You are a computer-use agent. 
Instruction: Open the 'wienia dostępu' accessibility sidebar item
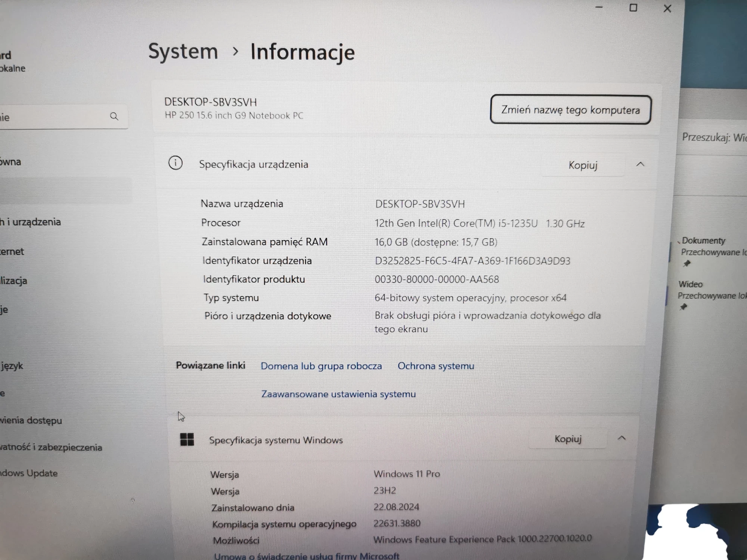pos(31,420)
